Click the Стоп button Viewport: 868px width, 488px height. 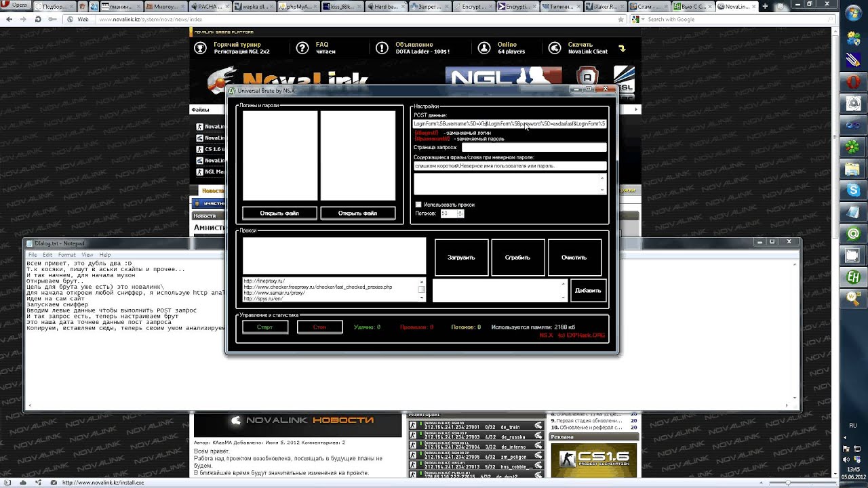click(319, 327)
